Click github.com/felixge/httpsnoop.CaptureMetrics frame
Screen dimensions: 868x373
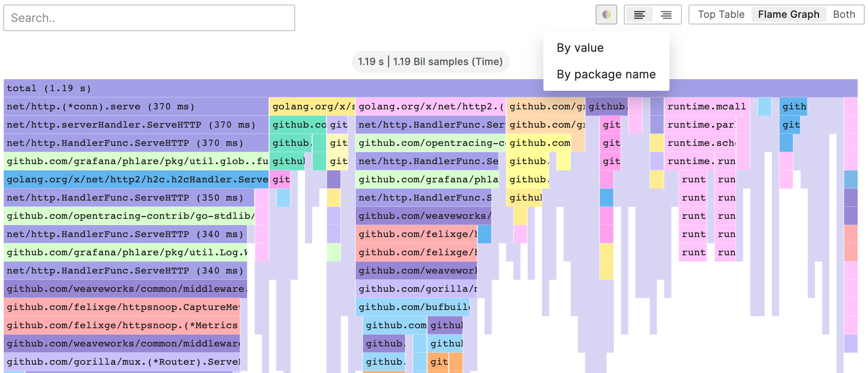coord(122,307)
